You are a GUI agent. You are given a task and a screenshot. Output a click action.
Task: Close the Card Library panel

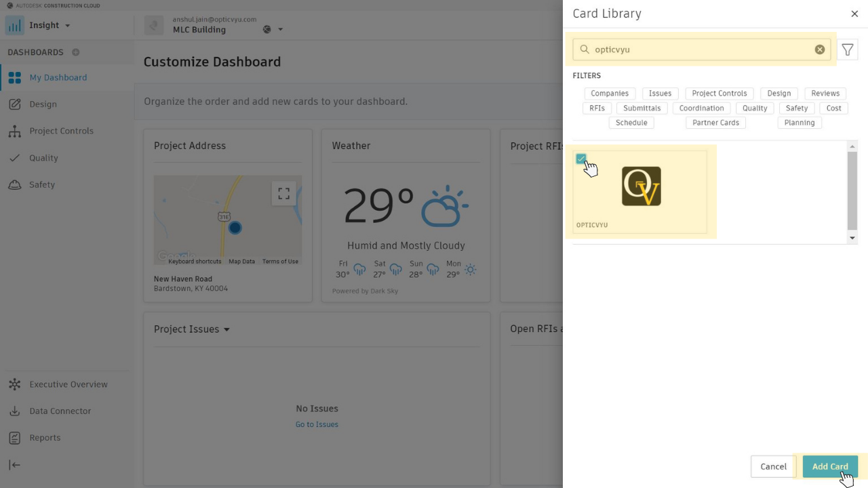(x=854, y=14)
